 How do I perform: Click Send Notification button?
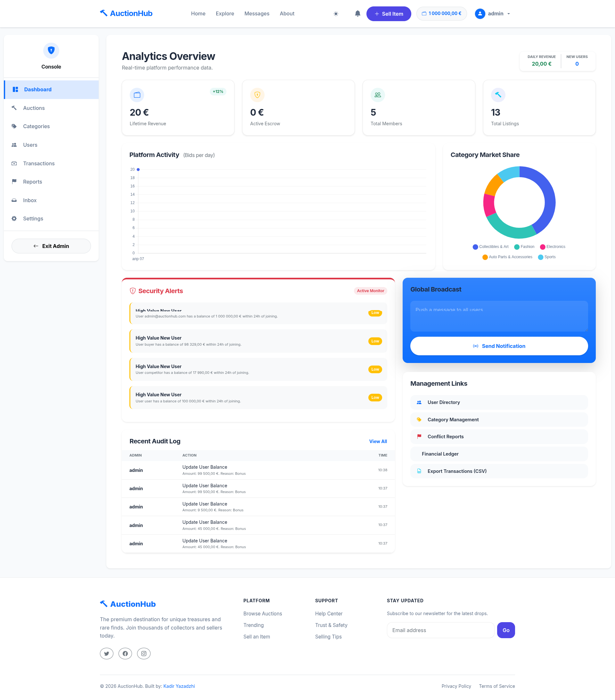click(499, 346)
